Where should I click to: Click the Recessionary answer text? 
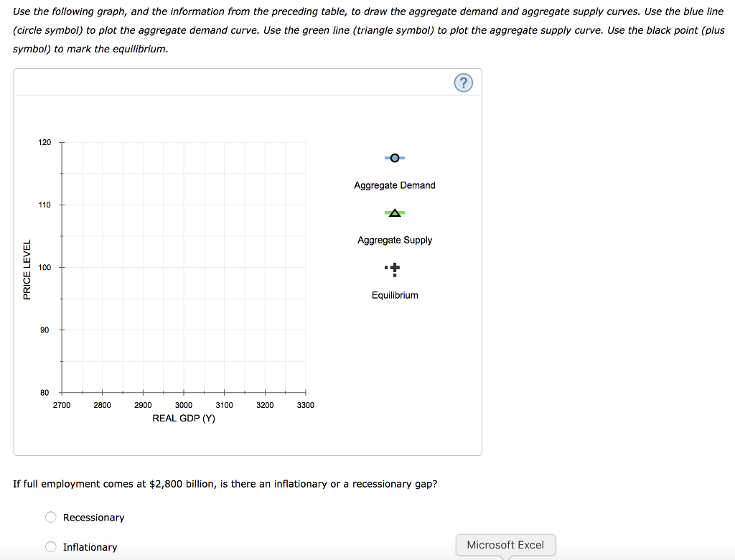(93, 518)
